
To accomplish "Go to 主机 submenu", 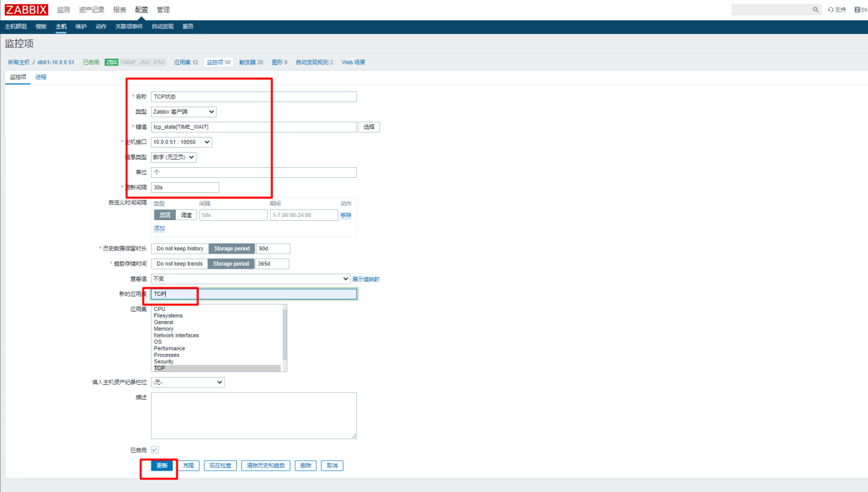I will click(x=61, y=26).
